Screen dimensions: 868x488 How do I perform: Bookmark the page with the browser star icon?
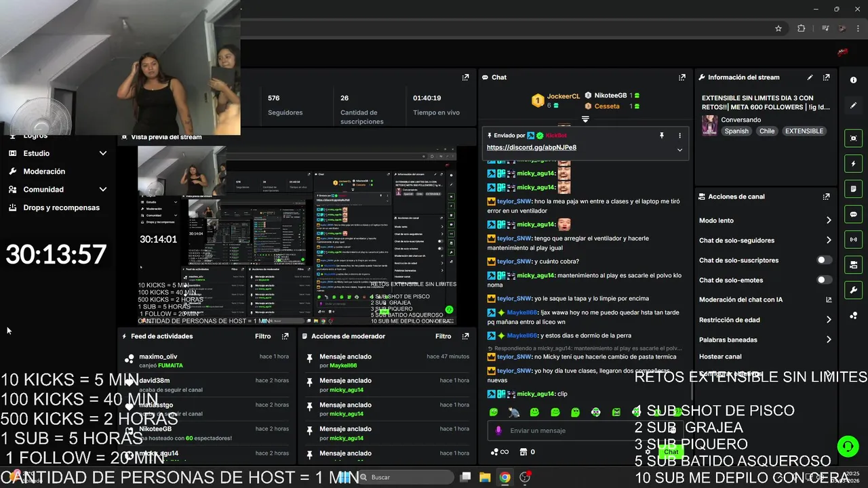click(778, 28)
